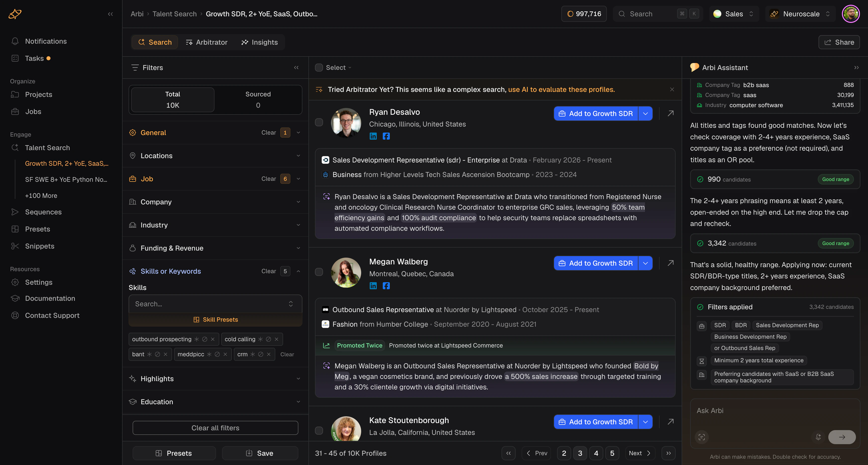Open Kate Stoutenborough's profile via arrow icon

(x=671, y=422)
